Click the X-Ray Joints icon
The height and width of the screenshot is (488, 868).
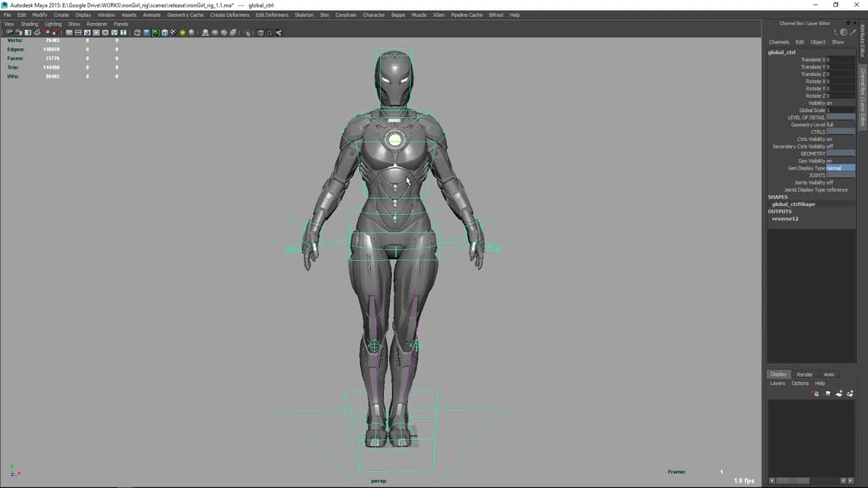click(278, 33)
